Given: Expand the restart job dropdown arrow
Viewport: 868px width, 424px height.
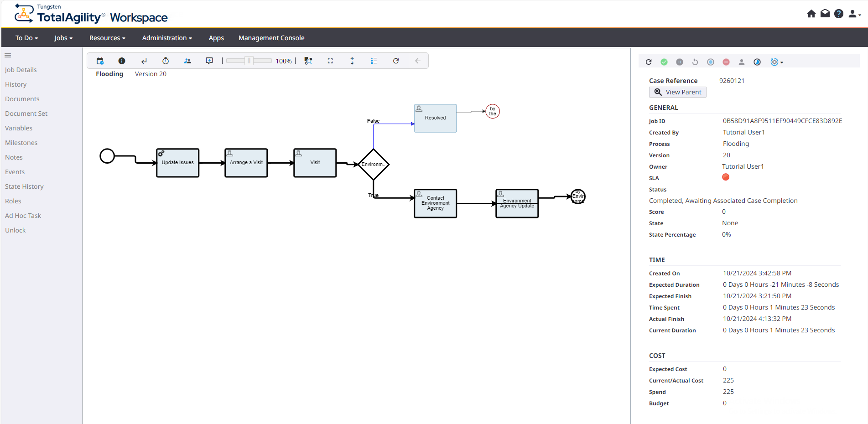Looking at the screenshot, I should 782,62.
